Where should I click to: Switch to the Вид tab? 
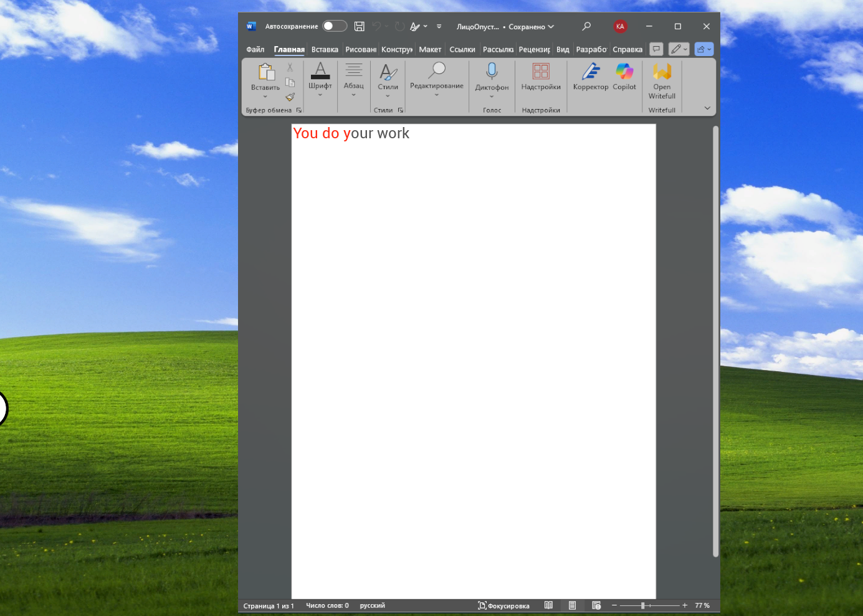pyautogui.click(x=563, y=49)
